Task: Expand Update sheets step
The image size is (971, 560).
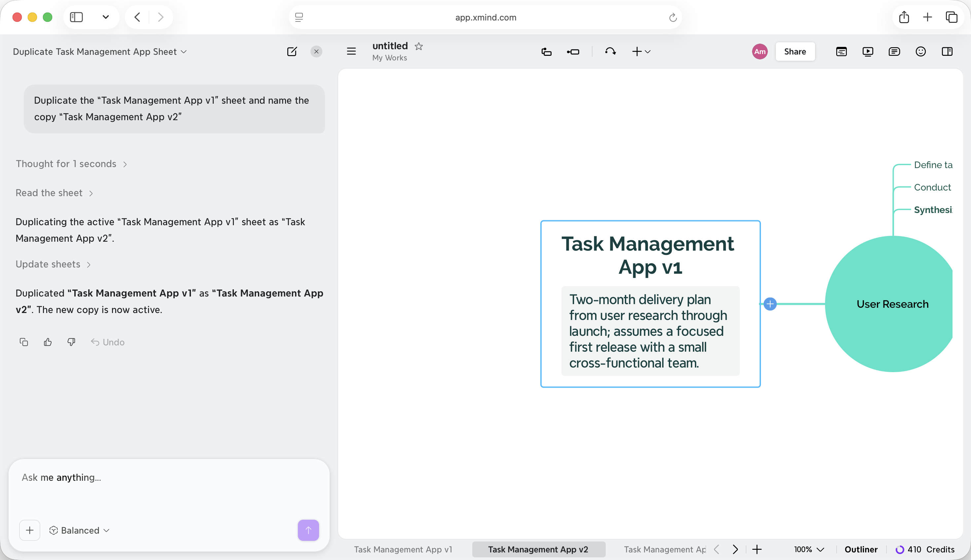Action: (x=53, y=264)
